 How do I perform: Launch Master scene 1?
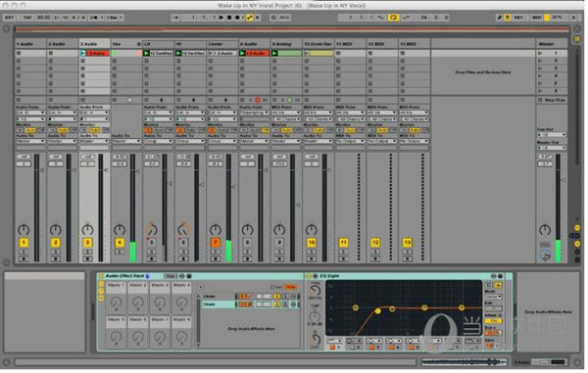click(x=540, y=53)
